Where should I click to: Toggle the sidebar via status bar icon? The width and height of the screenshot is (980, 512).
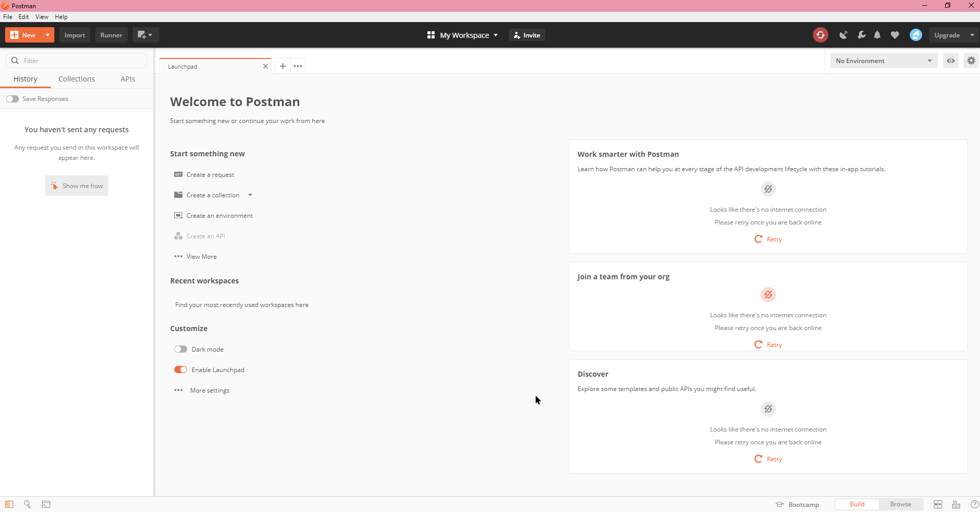(9, 505)
